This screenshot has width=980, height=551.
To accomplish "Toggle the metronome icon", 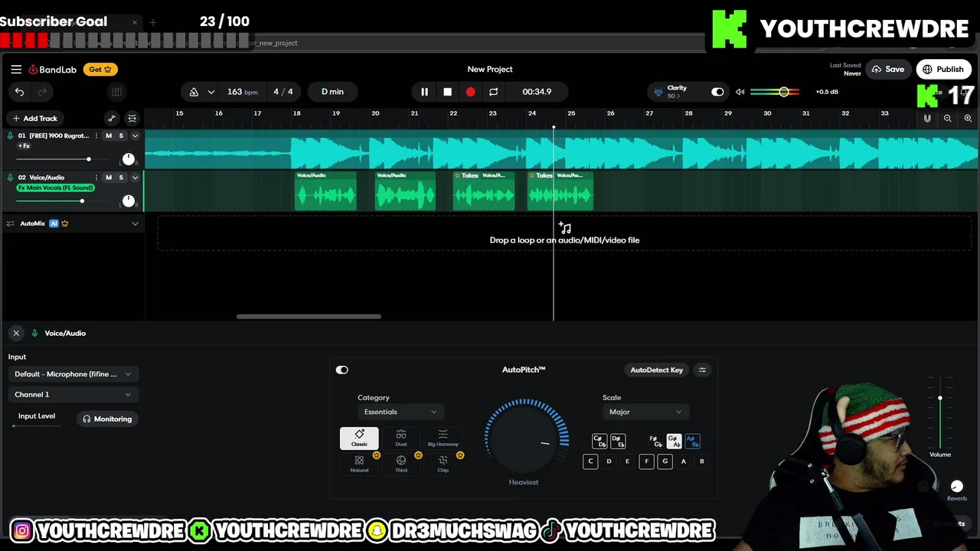I will 194,92.
